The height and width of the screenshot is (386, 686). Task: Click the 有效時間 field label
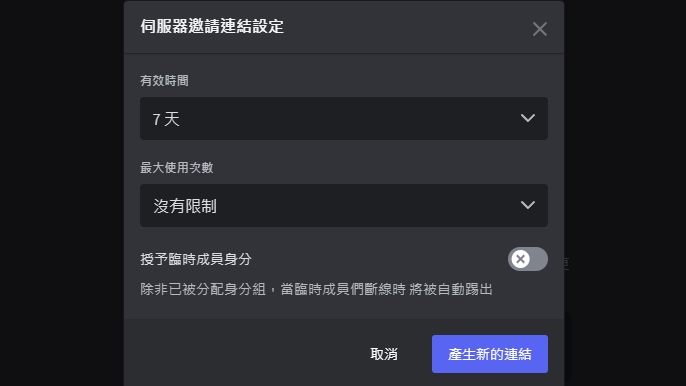tap(164, 81)
